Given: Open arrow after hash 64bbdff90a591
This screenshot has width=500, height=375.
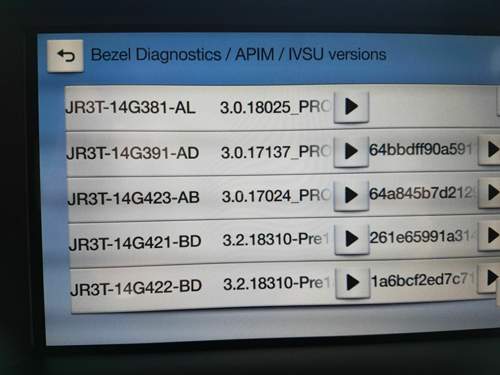Looking at the screenshot, I should pos(490,150).
